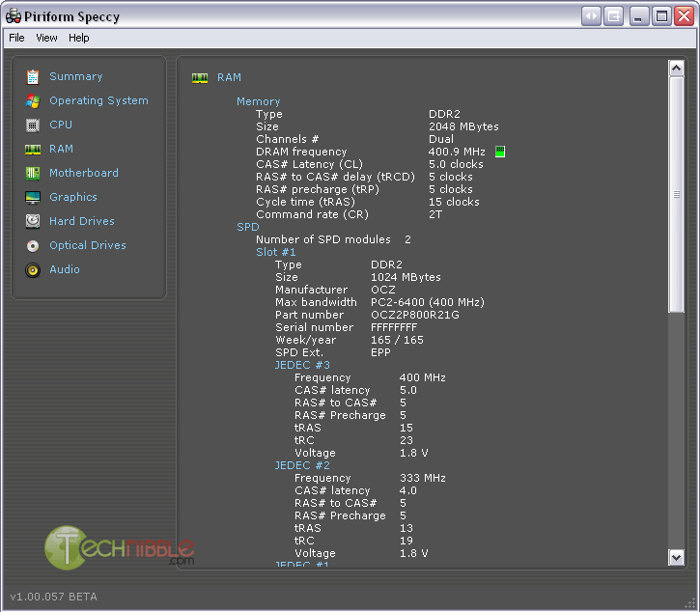
Task: Click the 'FFFFFFFF' serial number value
Action: point(394,327)
